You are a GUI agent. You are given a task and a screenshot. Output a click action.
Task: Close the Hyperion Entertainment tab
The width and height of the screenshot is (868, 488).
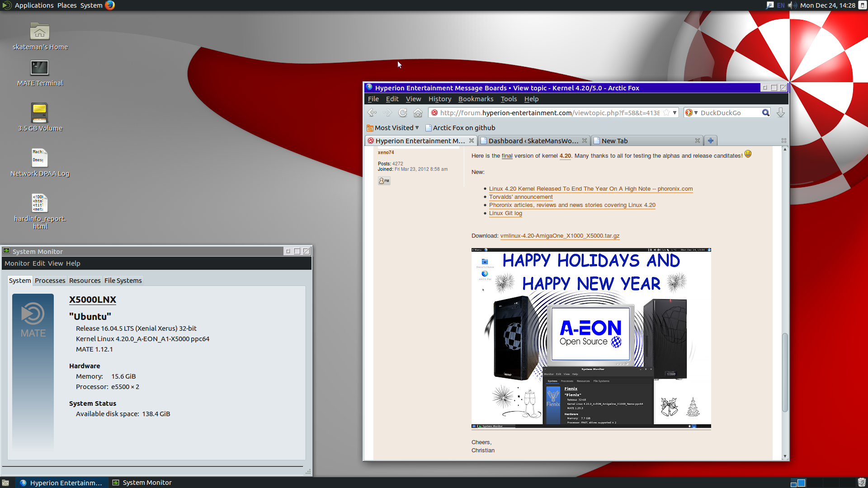tap(472, 141)
